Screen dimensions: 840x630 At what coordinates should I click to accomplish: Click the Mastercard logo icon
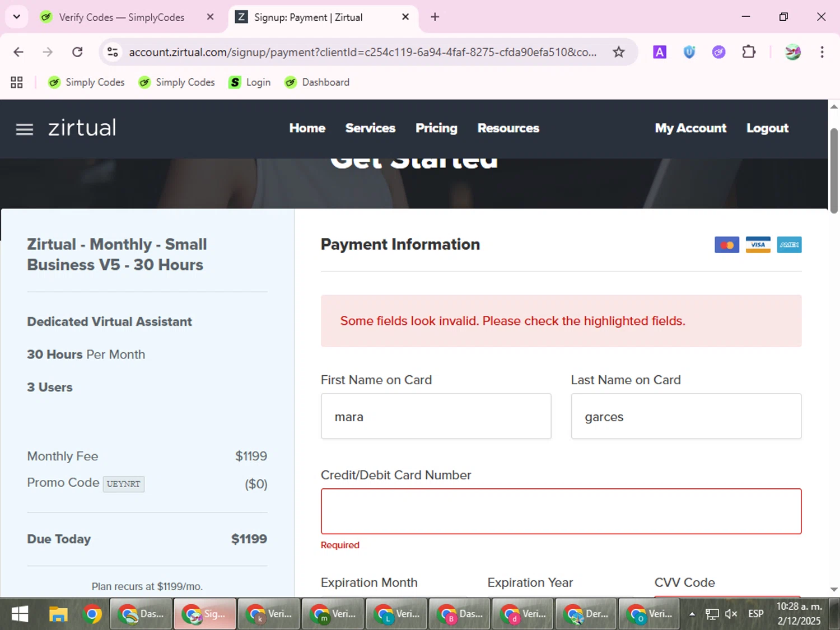pyautogui.click(x=727, y=245)
